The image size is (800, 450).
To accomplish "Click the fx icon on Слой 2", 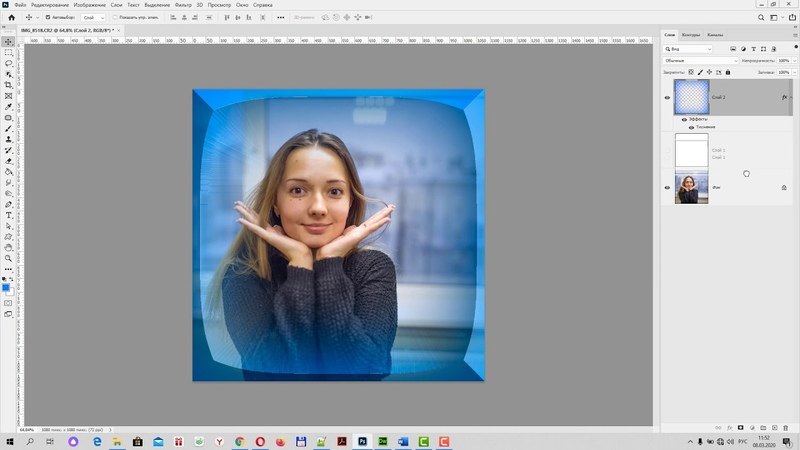I will (x=783, y=97).
